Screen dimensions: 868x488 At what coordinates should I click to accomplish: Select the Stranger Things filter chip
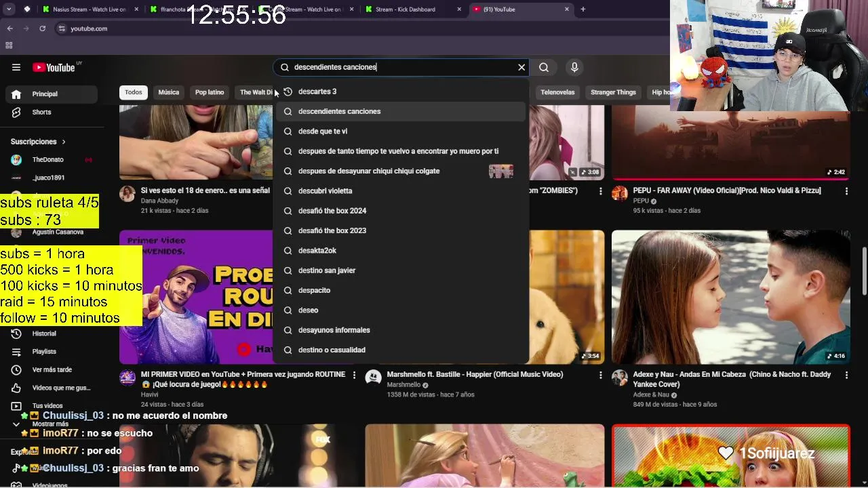613,92
